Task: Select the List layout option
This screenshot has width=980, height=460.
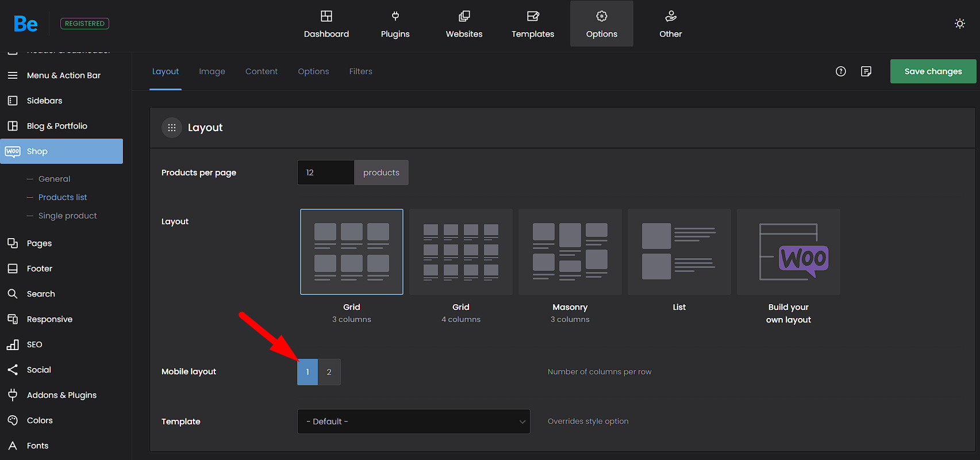Action: pos(679,252)
